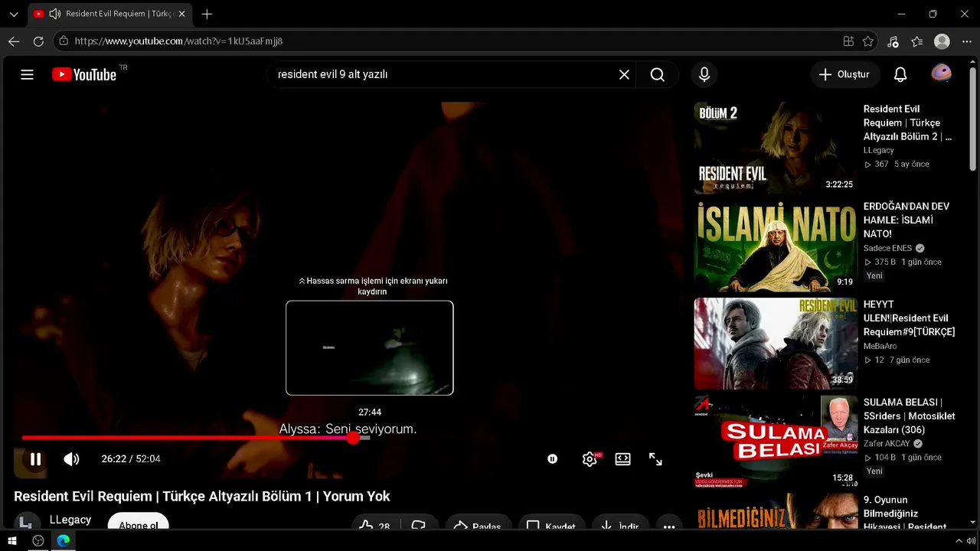
Task: Open the SULAMA BELASI video thumbnail
Action: [775, 442]
